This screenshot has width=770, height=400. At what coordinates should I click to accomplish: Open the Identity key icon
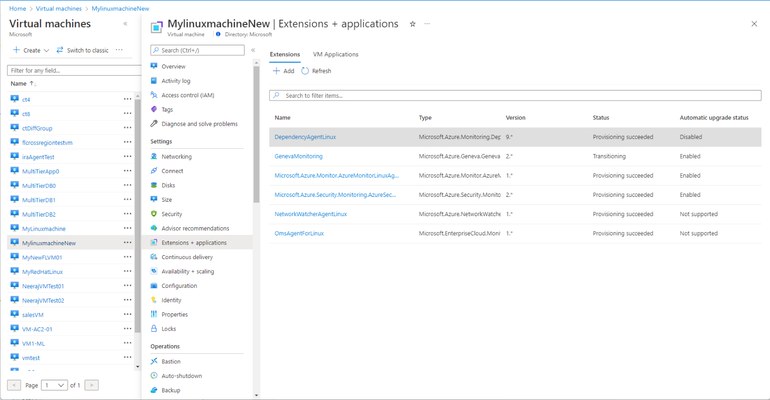coord(154,300)
